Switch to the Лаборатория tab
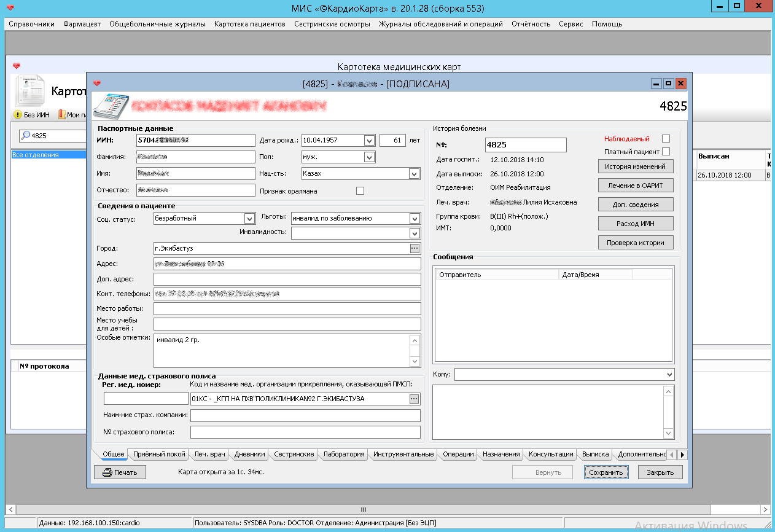This screenshot has width=775, height=532. click(344, 455)
